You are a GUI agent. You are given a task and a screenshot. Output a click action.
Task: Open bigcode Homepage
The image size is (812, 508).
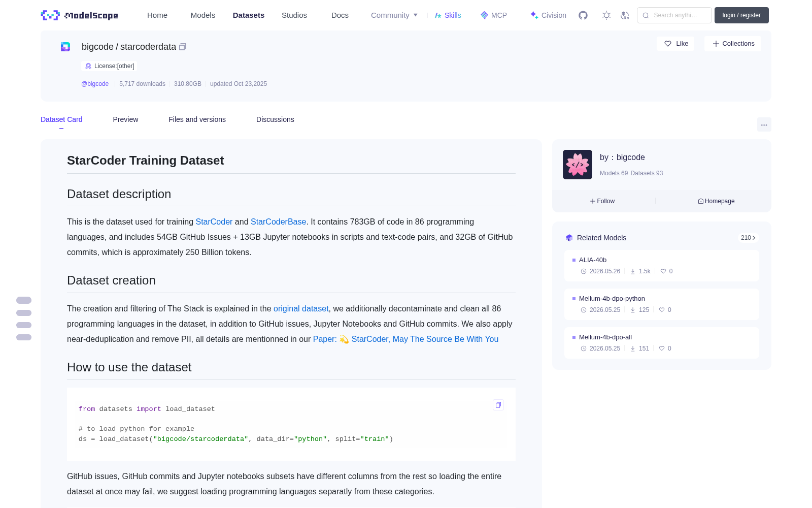[716, 201]
